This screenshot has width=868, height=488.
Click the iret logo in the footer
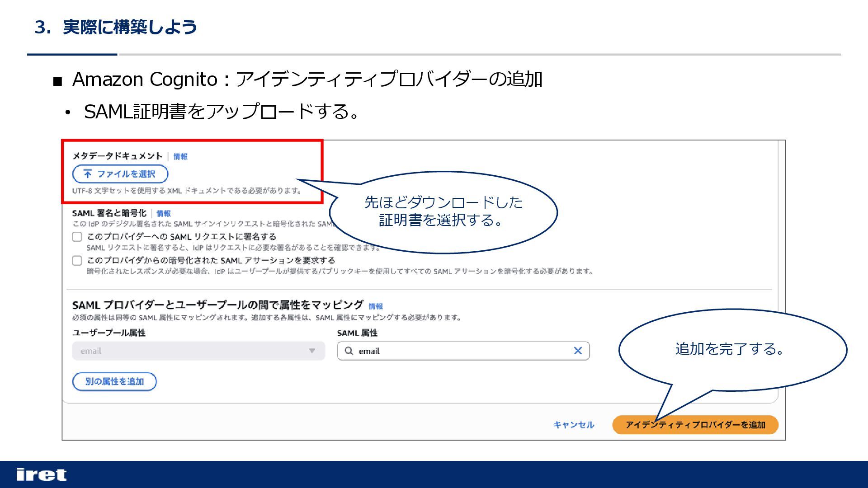[x=41, y=474]
